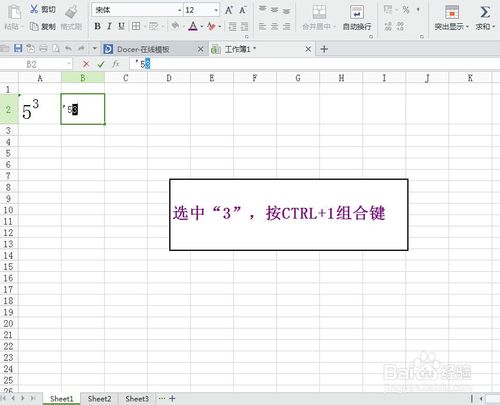Viewport: 500px width, 405px height.
Task: Click the decrease indent icon
Action: (232, 26)
